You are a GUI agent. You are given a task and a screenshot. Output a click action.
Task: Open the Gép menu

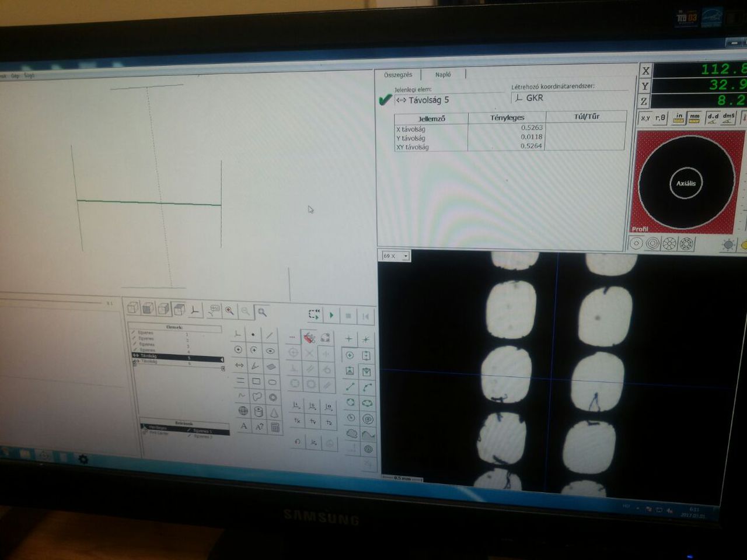tap(15, 76)
